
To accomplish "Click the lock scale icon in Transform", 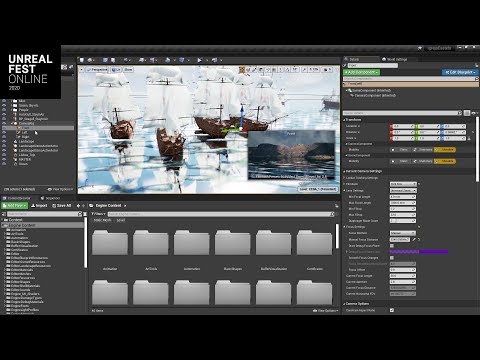I will (x=469, y=138).
